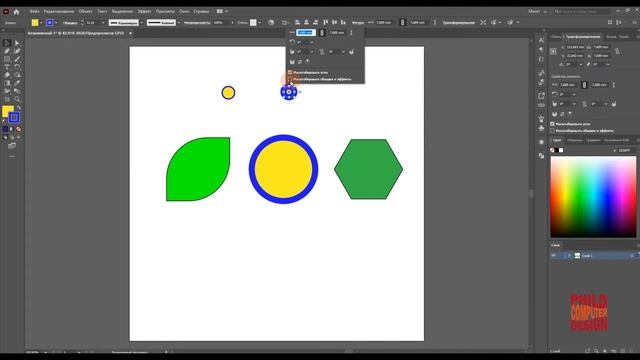This screenshot has height=360, width=640.
Task: Click more options dots in ellipse popup
Action: 351,33
